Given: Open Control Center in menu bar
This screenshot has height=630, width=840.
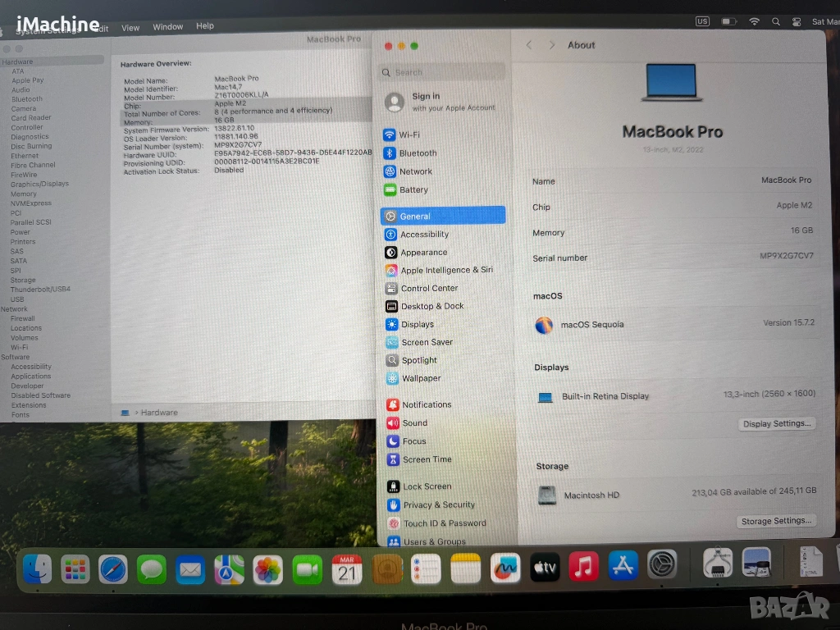Looking at the screenshot, I should click(797, 22).
